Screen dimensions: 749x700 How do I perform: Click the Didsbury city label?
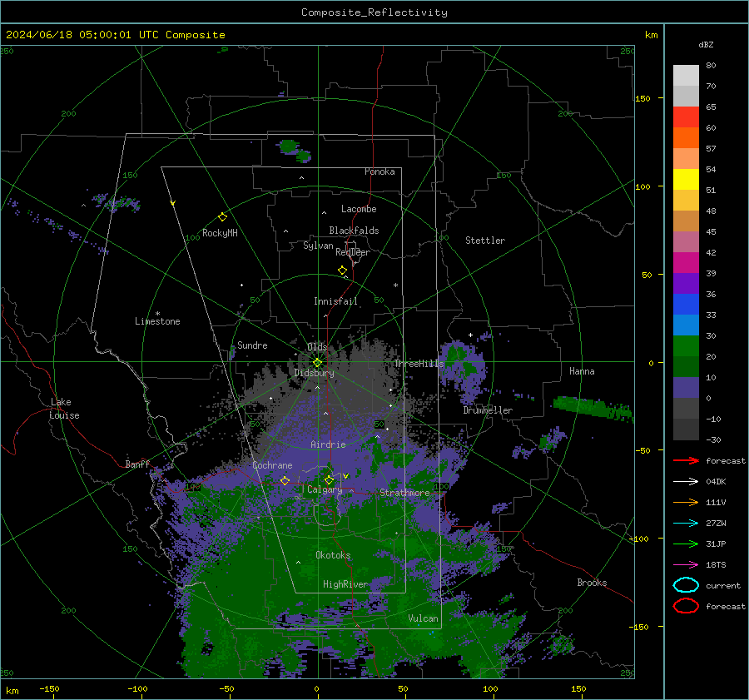pos(315,373)
